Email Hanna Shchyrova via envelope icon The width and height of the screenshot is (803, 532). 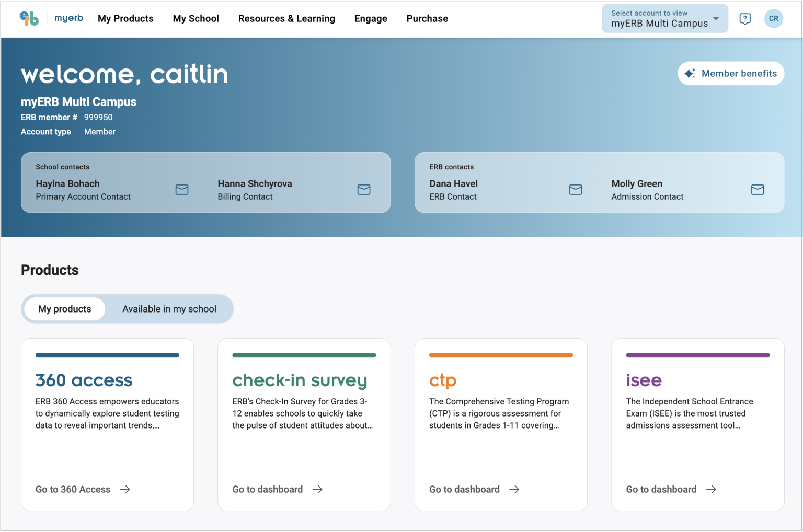click(x=364, y=190)
